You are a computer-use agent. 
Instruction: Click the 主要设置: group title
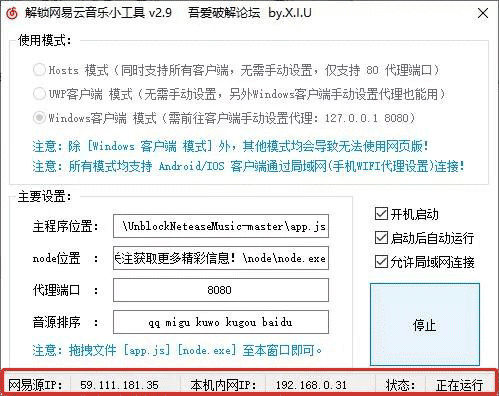coord(45,197)
